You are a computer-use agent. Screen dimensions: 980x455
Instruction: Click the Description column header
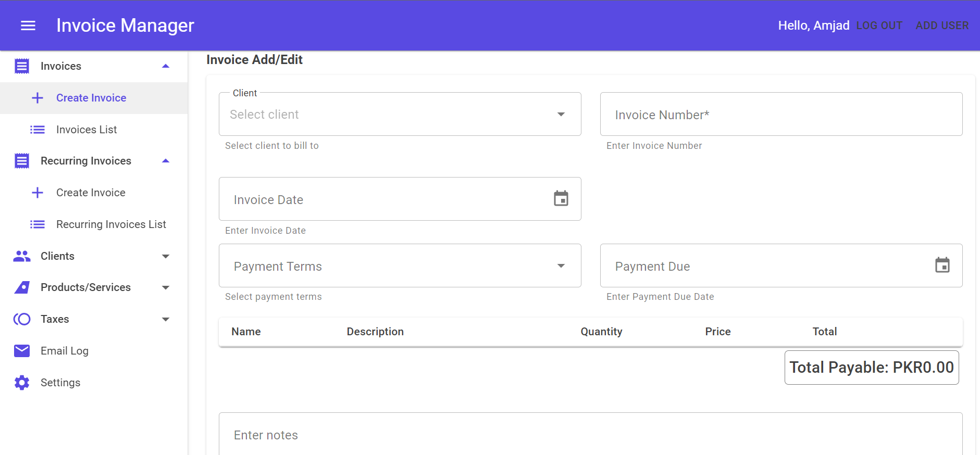375,332
